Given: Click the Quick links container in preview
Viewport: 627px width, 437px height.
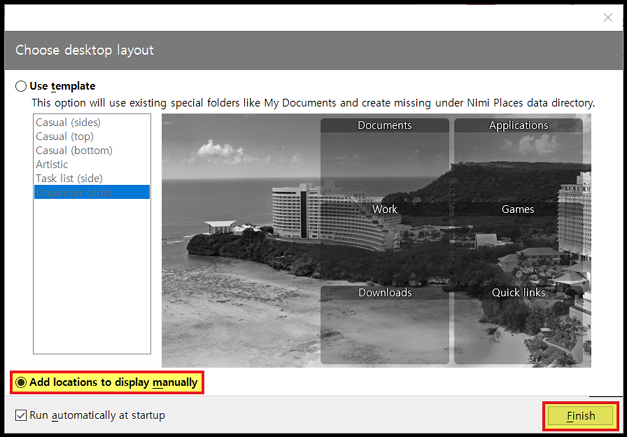Looking at the screenshot, I should pyautogui.click(x=518, y=325).
